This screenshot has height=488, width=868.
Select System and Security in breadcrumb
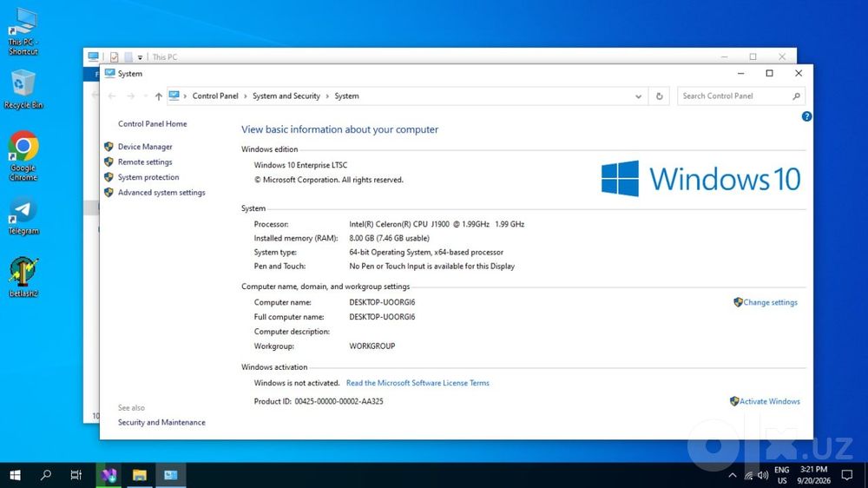tap(286, 96)
